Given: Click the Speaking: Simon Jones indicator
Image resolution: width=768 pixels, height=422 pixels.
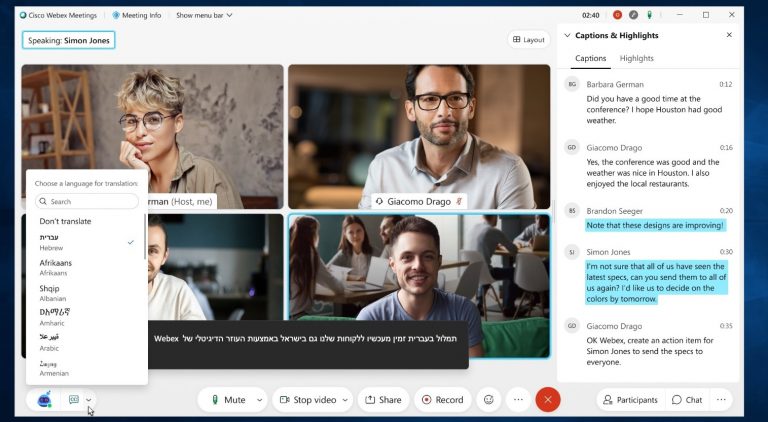Looking at the screenshot, I should 69,41.
